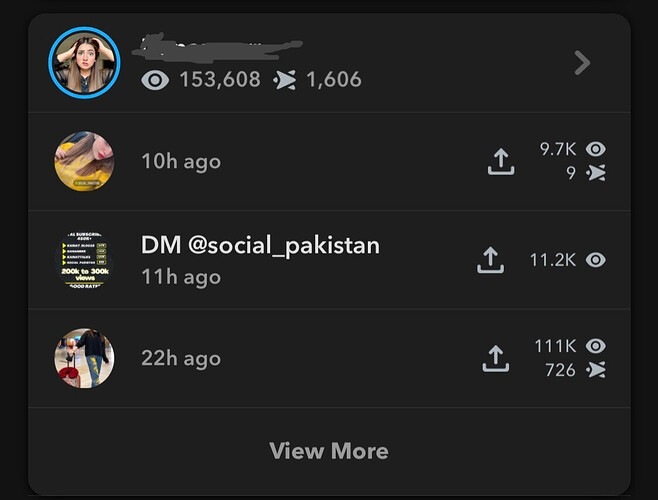Click the eye icon next to 111K
This screenshot has width=658, height=500.
(x=596, y=346)
